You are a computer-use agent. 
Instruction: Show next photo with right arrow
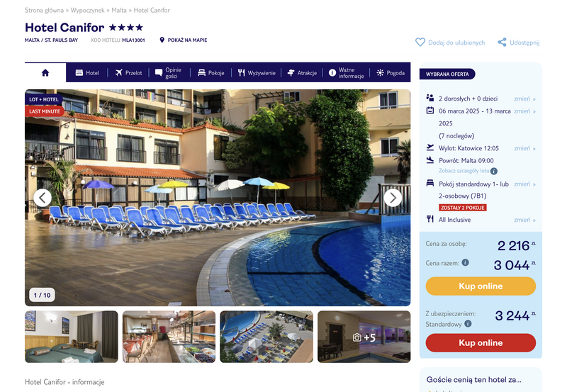pyautogui.click(x=393, y=198)
